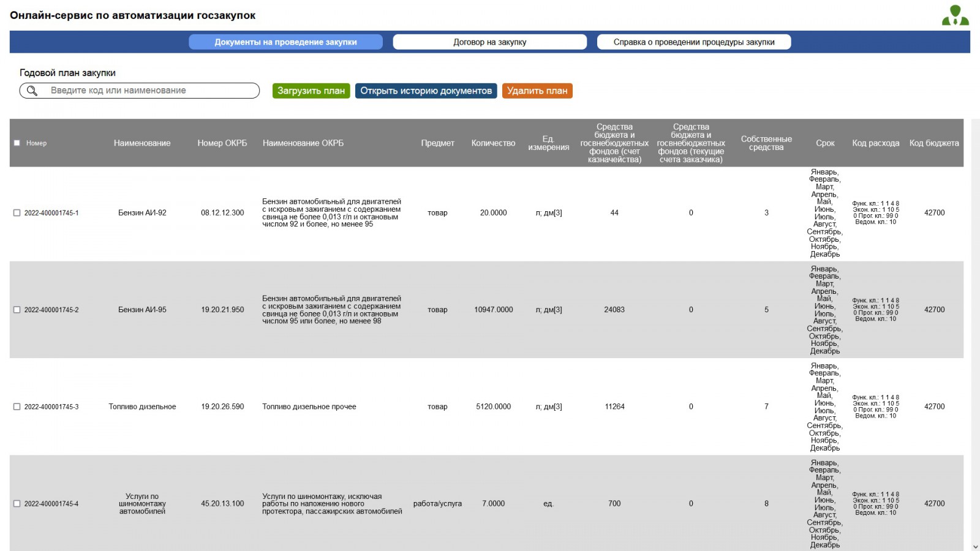980x551 pixels.
Task: Click the Годовой план закупки heading
Action: (x=67, y=73)
